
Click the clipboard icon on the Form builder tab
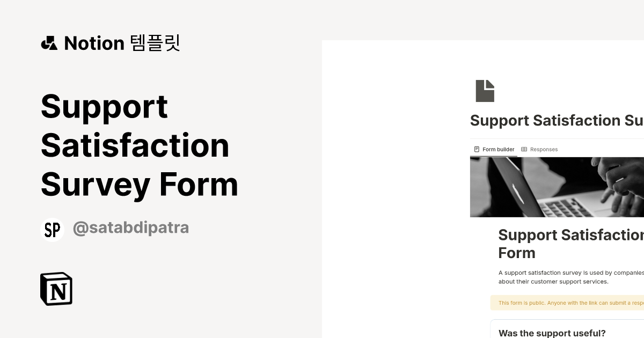click(x=477, y=149)
